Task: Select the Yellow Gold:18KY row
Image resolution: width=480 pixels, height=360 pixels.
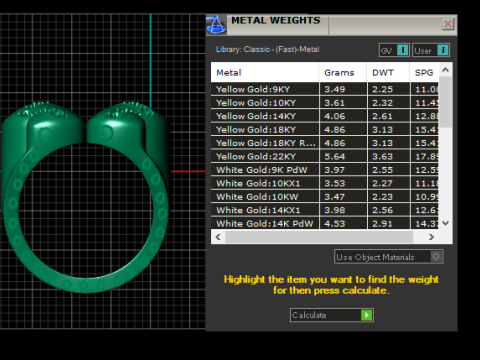Action: click(x=325, y=129)
